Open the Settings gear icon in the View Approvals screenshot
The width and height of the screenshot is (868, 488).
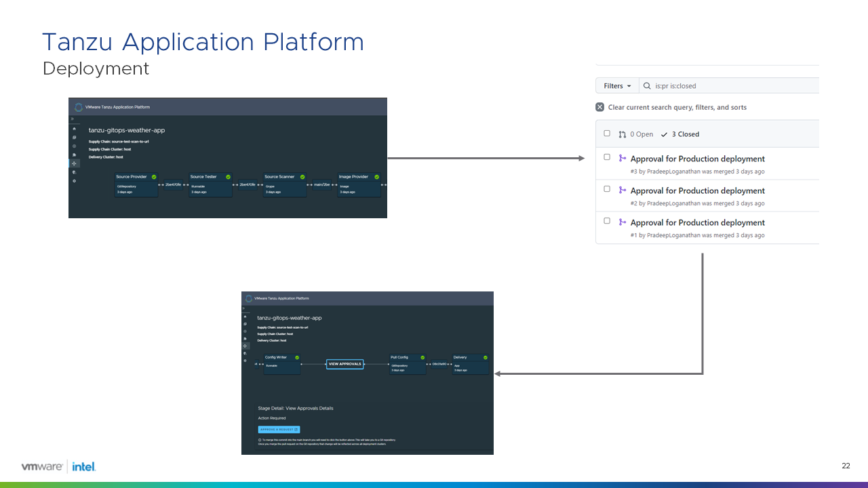(x=245, y=361)
